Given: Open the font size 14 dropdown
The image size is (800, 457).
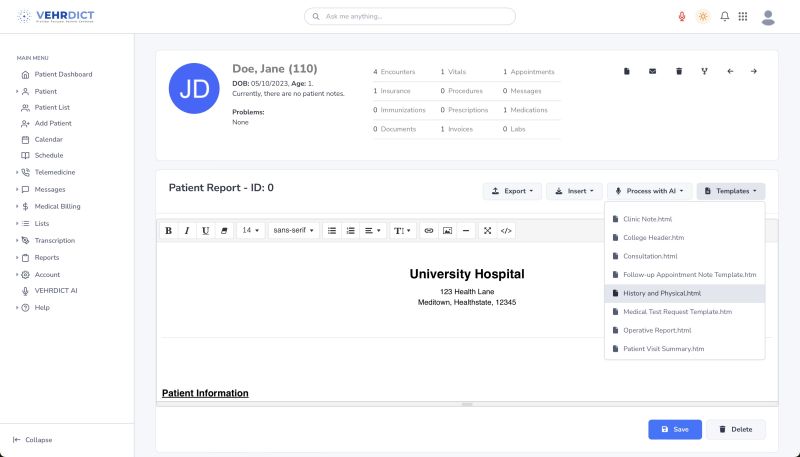Looking at the screenshot, I should [x=250, y=230].
